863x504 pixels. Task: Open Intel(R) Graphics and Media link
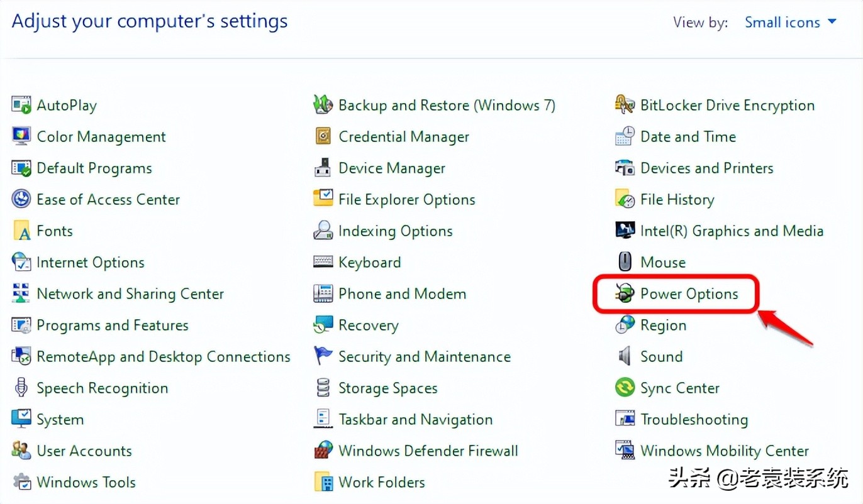click(732, 231)
